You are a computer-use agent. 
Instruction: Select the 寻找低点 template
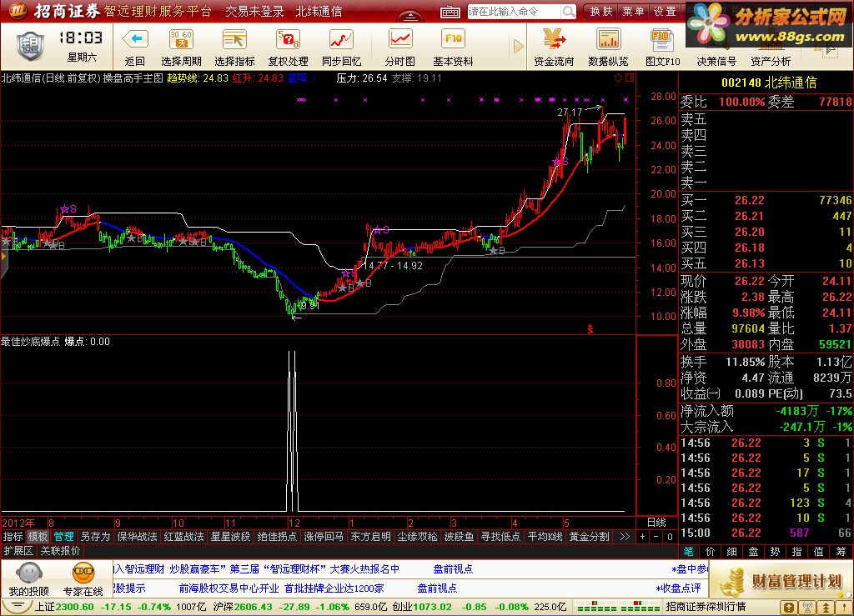click(500, 537)
